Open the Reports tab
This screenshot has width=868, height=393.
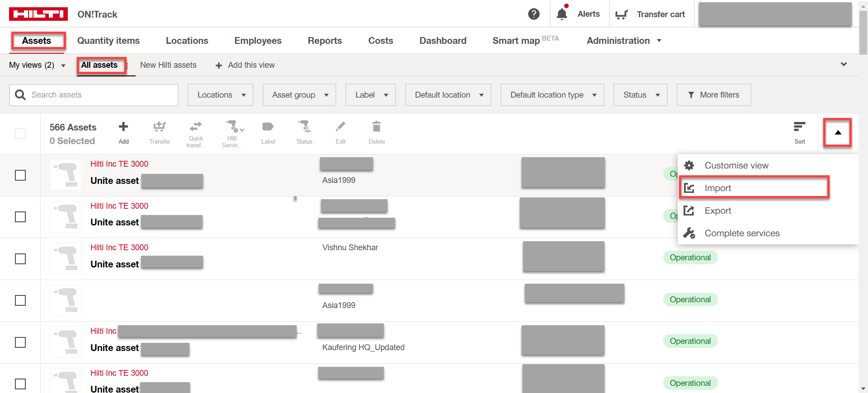325,41
